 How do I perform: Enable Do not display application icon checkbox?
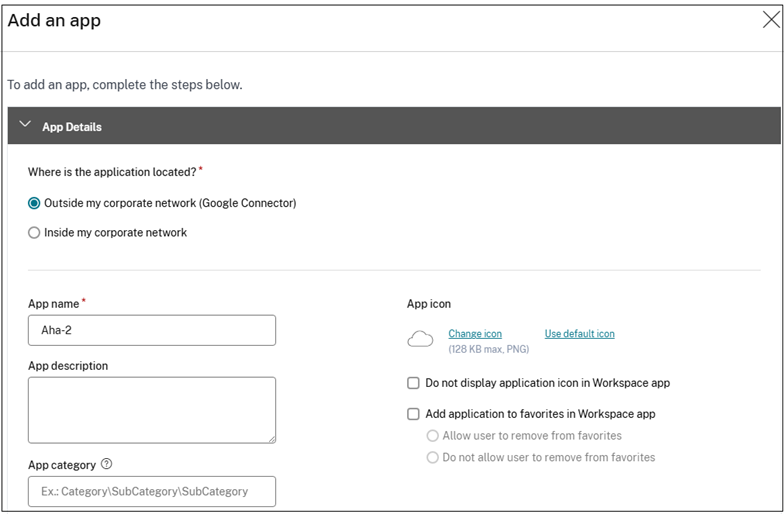(x=414, y=383)
